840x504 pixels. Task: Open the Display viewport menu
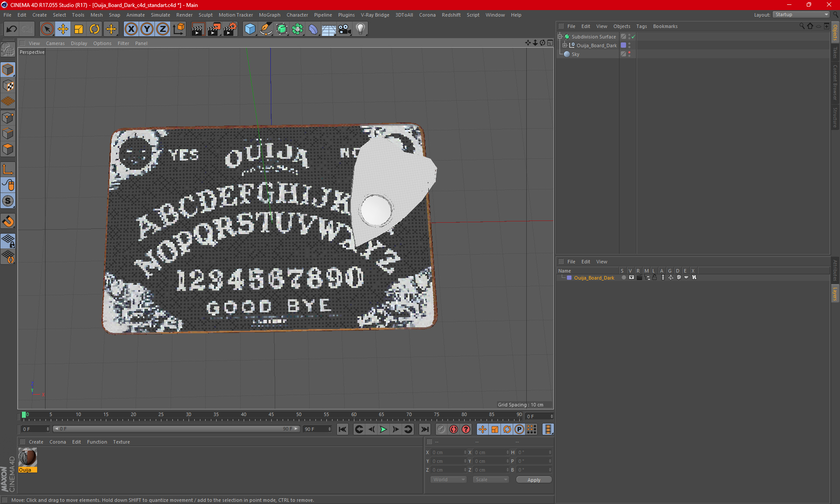(x=79, y=43)
